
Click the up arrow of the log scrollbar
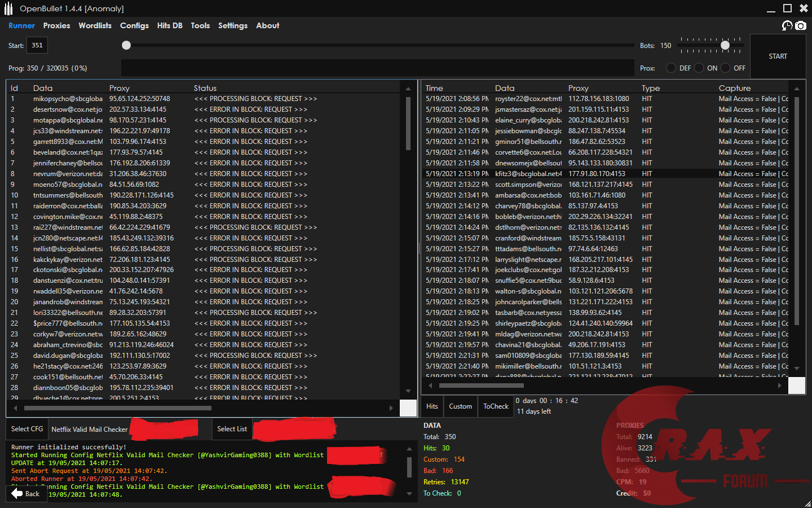(x=409, y=449)
